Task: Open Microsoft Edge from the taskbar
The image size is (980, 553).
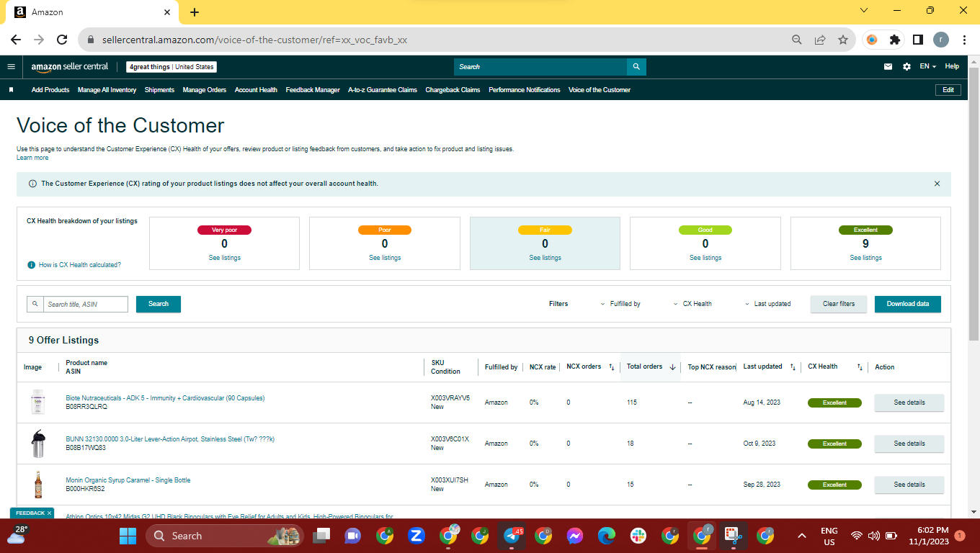Action: (x=606, y=536)
